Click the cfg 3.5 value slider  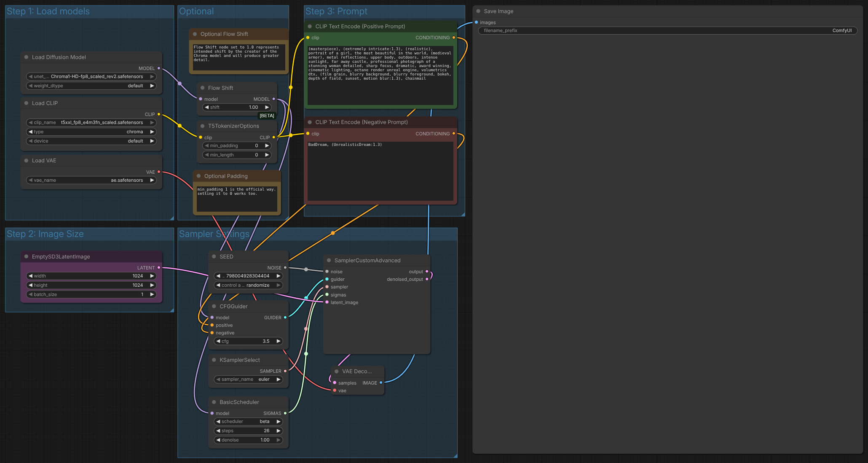click(x=248, y=342)
